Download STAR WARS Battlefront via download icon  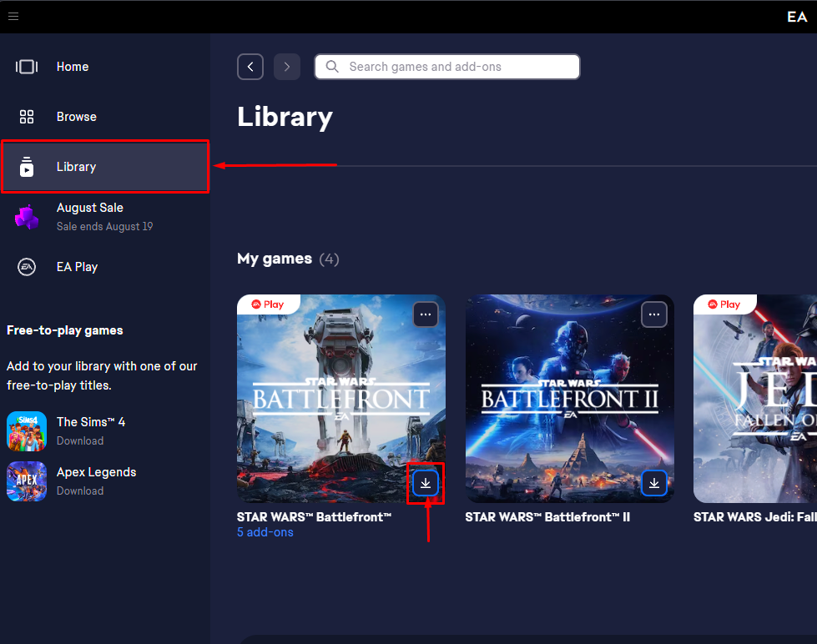tap(426, 483)
